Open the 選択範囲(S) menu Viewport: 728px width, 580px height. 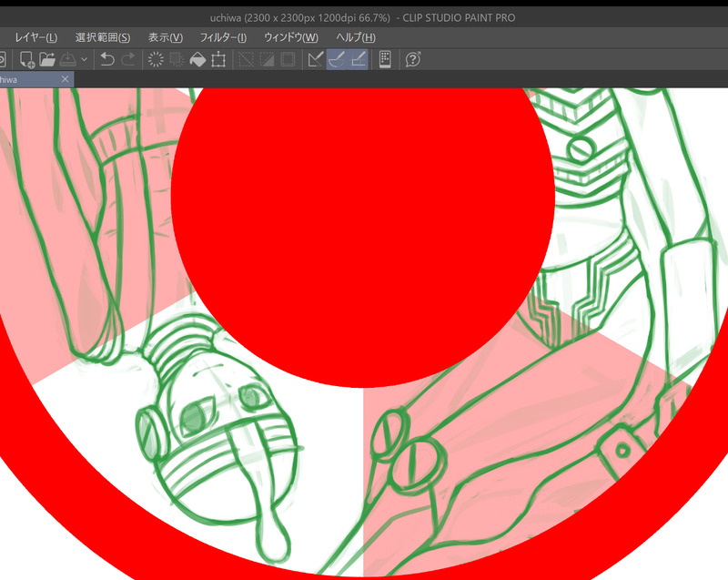coord(103,37)
